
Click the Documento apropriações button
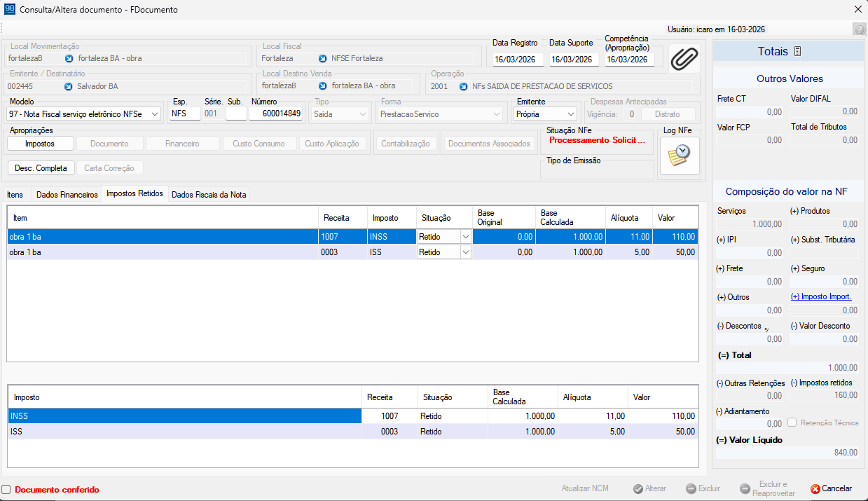click(x=109, y=144)
